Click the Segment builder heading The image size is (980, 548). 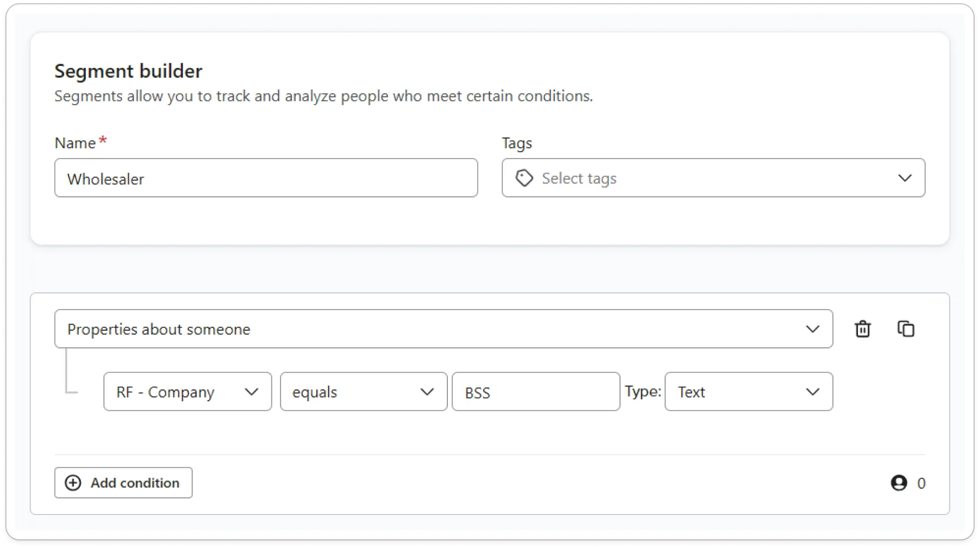pyautogui.click(x=128, y=71)
